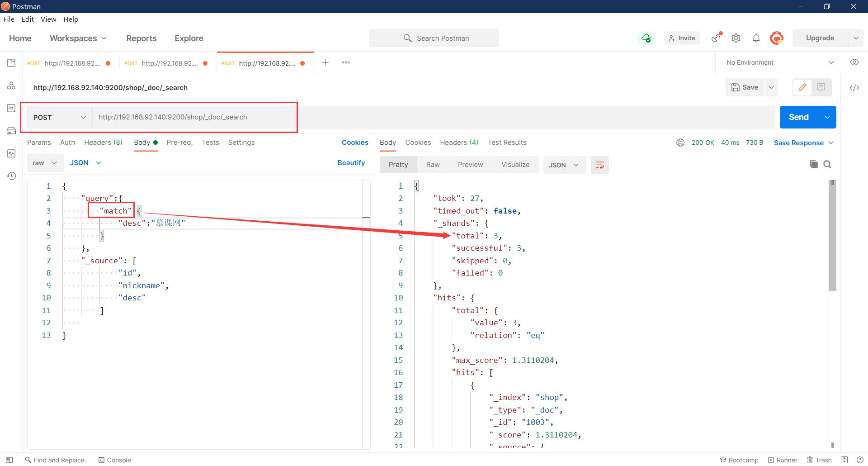This screenshot has height=466, width=868.
Task: Open the request Cookies link
Action: [355, 143]
